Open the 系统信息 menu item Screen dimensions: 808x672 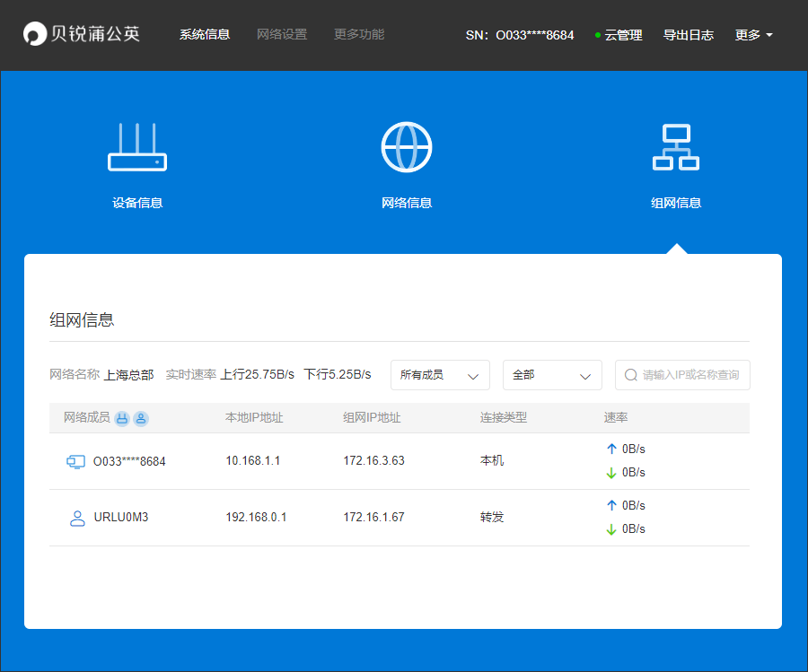[205, 35]
